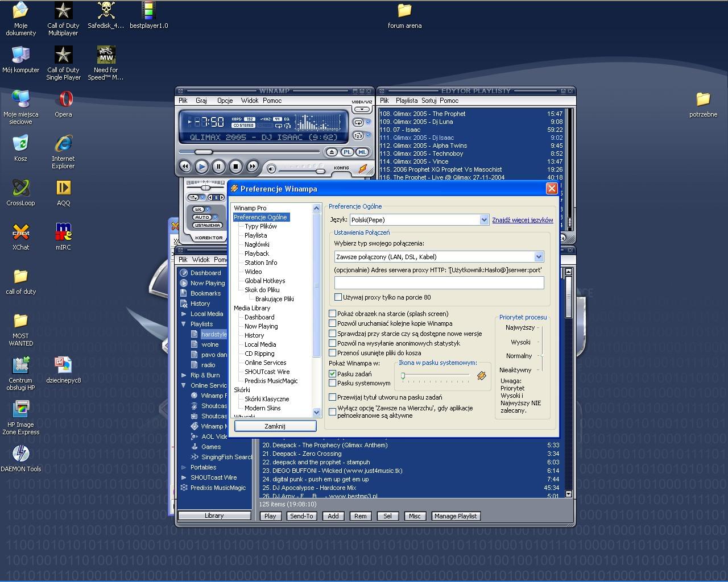Screen dimensions: 728x582
Task: Skip to previous track in Winamp
Action: (x=185, y=167)
